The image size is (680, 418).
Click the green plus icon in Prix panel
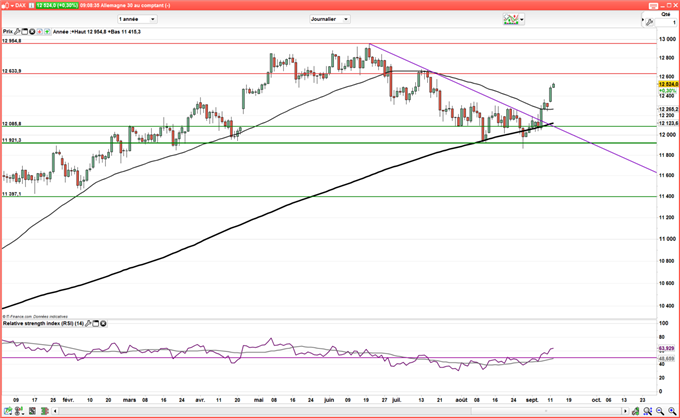[x=47, y=32]
